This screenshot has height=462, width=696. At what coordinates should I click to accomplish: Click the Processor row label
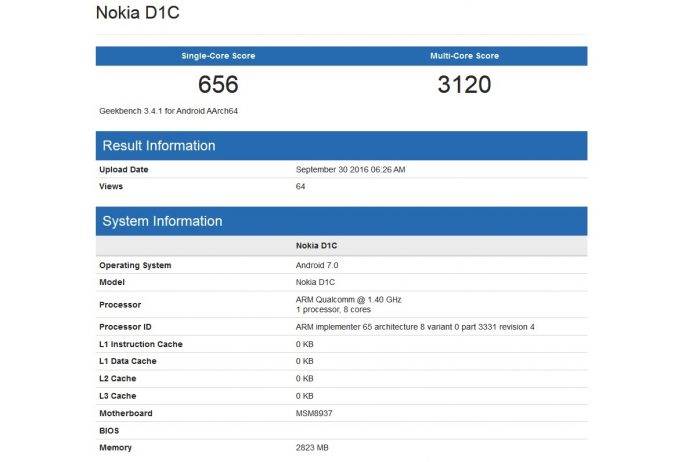(x=120, y=305)
